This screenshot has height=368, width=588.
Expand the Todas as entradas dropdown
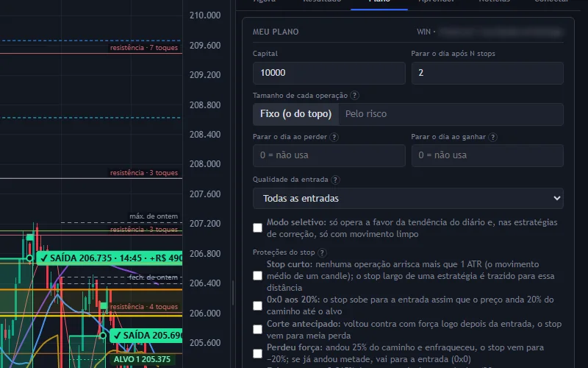click(x=408, y=198)
